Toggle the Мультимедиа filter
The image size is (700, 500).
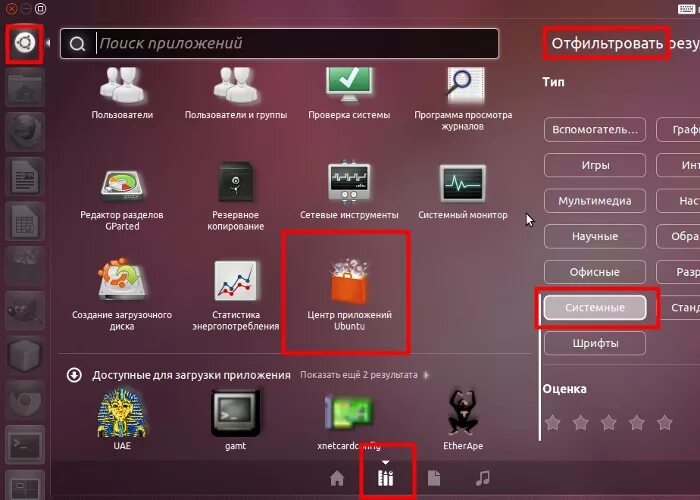(x=595, y=201)
